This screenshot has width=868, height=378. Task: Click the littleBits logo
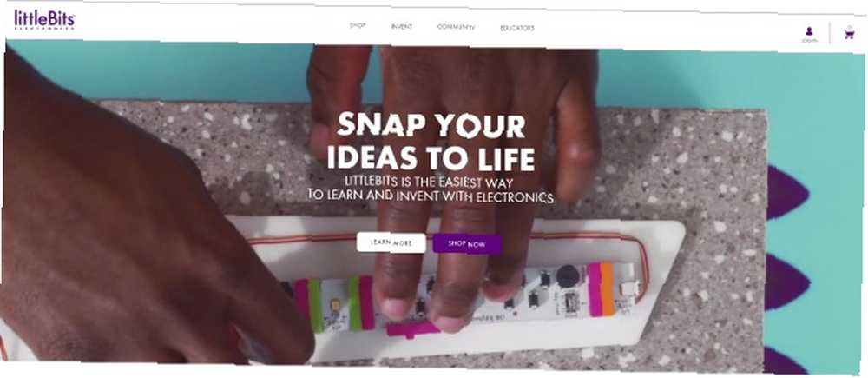[44, 19]
